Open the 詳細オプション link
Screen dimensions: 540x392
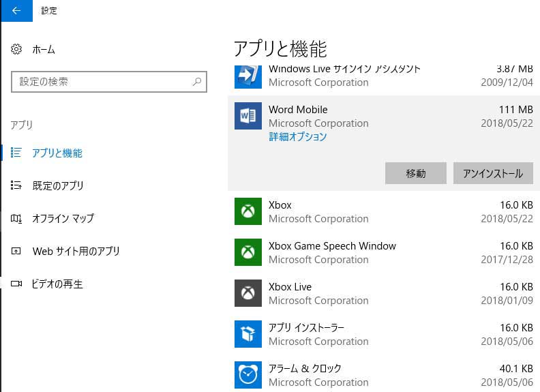click(297, 136)
